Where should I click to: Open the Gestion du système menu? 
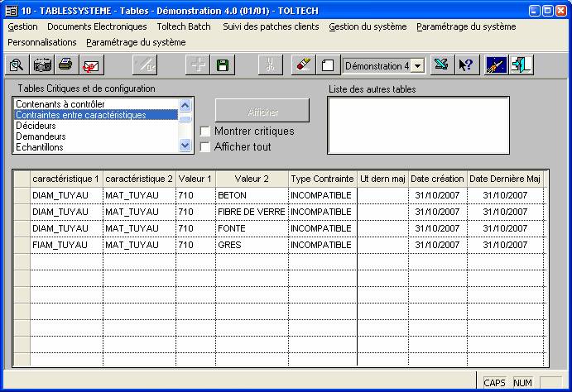(x=368, y=26)
